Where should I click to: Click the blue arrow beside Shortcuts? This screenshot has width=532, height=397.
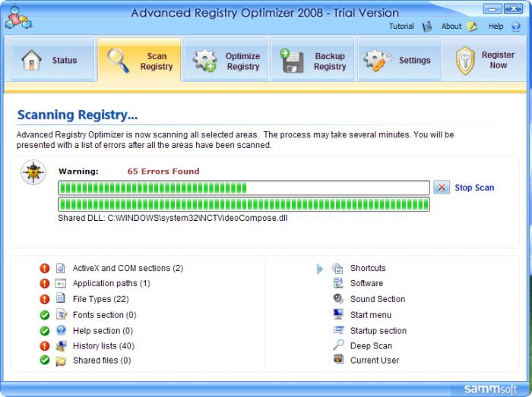tap(320, 269)
